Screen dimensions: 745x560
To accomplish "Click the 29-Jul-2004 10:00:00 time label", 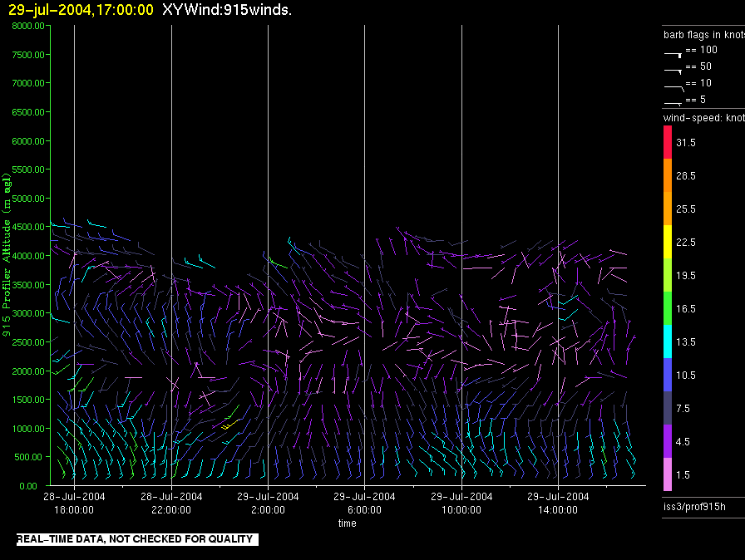I will 461,503.
